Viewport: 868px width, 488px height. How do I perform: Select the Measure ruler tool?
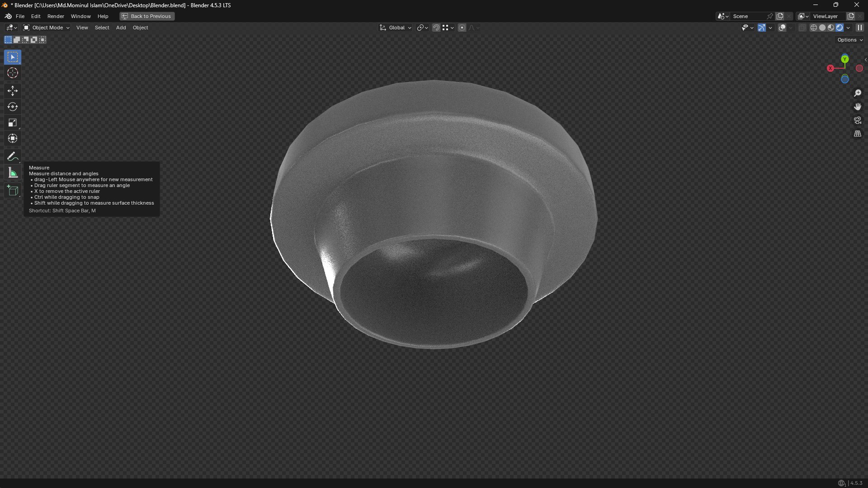13,173
